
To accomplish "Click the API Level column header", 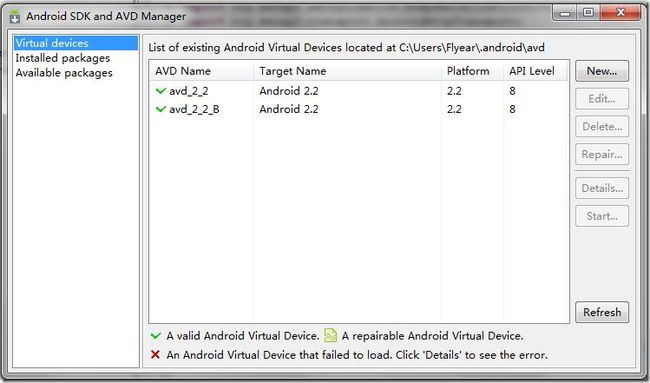I will click(535, 71).
